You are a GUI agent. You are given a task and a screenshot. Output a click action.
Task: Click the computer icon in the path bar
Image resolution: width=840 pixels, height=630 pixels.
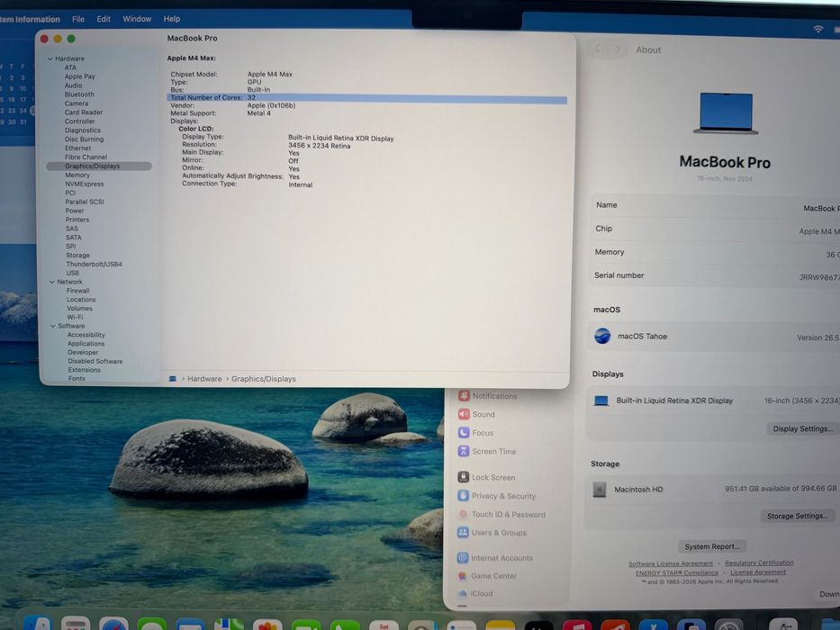click(173, 379)
